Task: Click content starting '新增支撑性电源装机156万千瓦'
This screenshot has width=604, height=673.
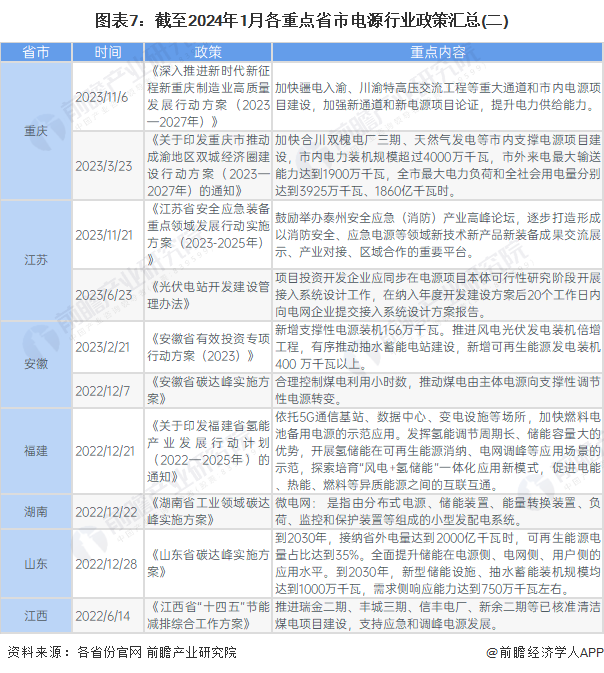Action: point(437,347)
